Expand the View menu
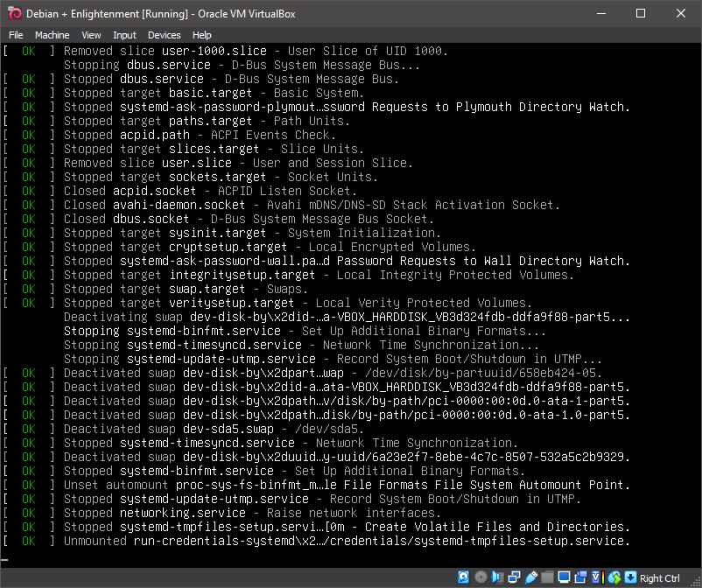The image size is (702, 588). (91, 35)
